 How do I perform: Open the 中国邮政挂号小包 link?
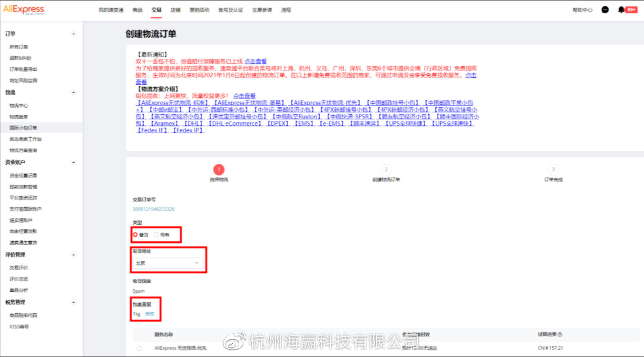[x=393, y=103]
